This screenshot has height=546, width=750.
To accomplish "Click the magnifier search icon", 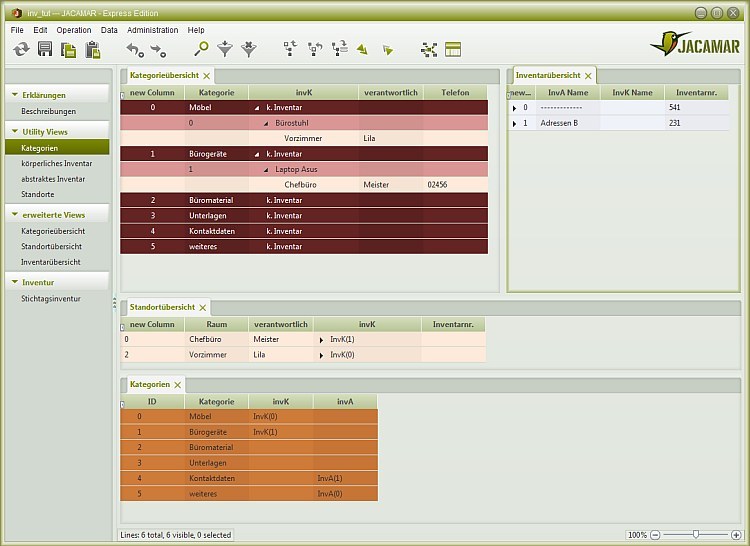I will click(201, 49).
